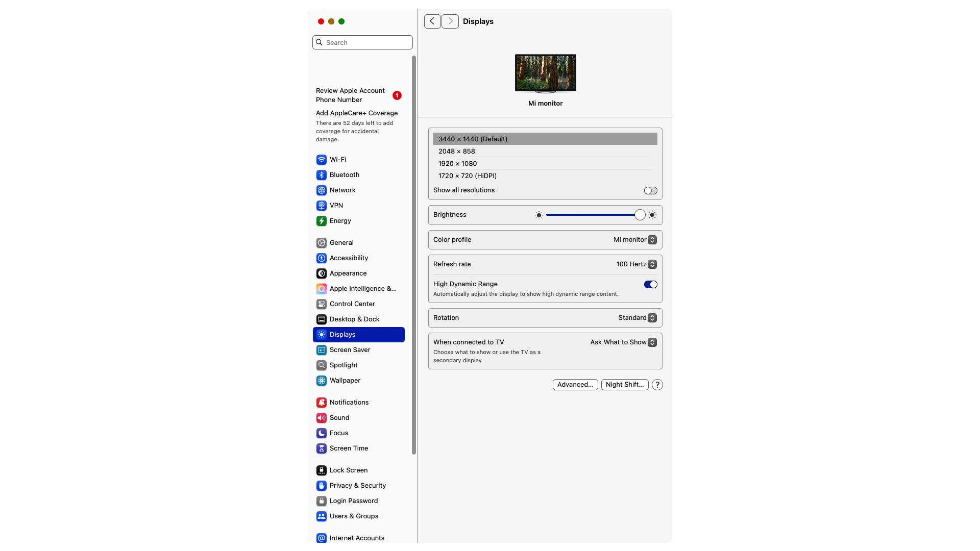Image resolution: width=980 pixels, height=551 pixels.
Task: Drag Brightness slider to adjust level
Action: pos(639,215)
